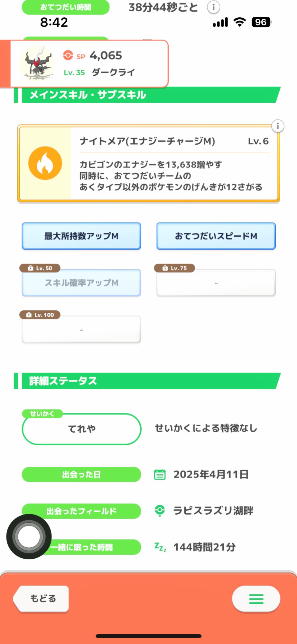Tap the locked Lv. 75 sub skill slot
297x644 pixels.
216,283
